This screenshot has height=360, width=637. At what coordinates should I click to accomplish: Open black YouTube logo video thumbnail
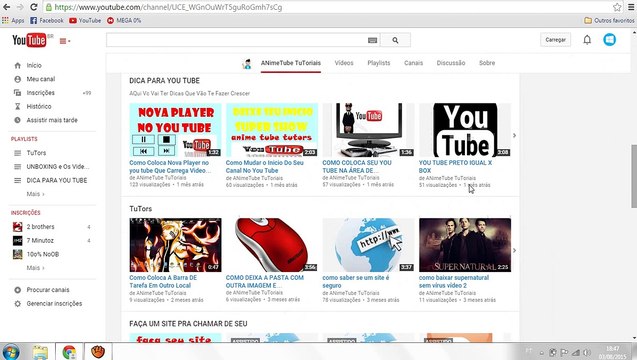[x=465, y=130]
